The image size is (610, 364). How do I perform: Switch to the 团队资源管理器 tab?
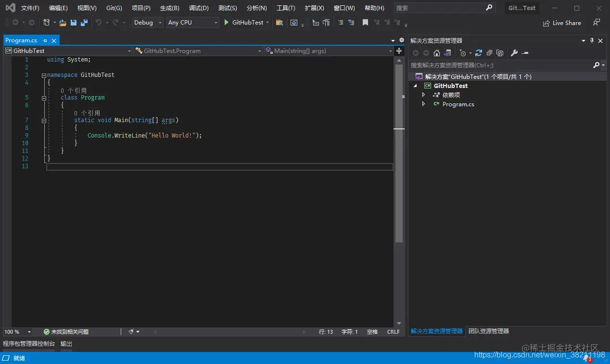click(x=489, y=331)
